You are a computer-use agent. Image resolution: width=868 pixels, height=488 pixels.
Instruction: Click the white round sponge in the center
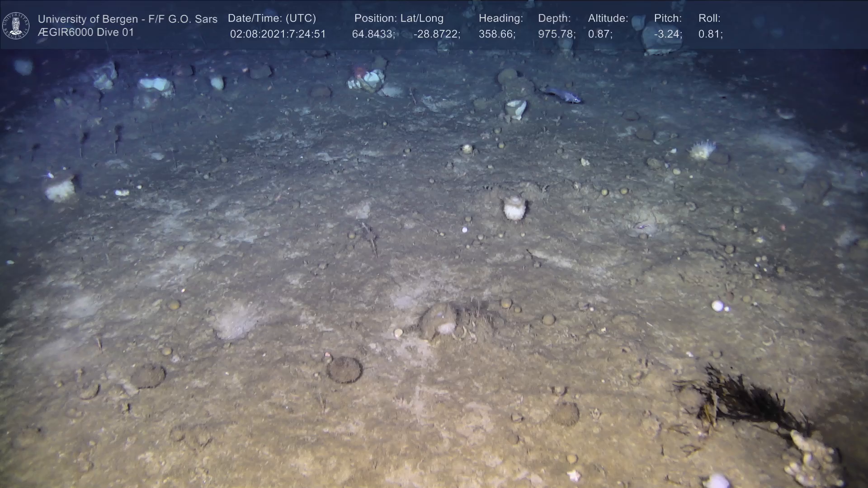(514, 208)
